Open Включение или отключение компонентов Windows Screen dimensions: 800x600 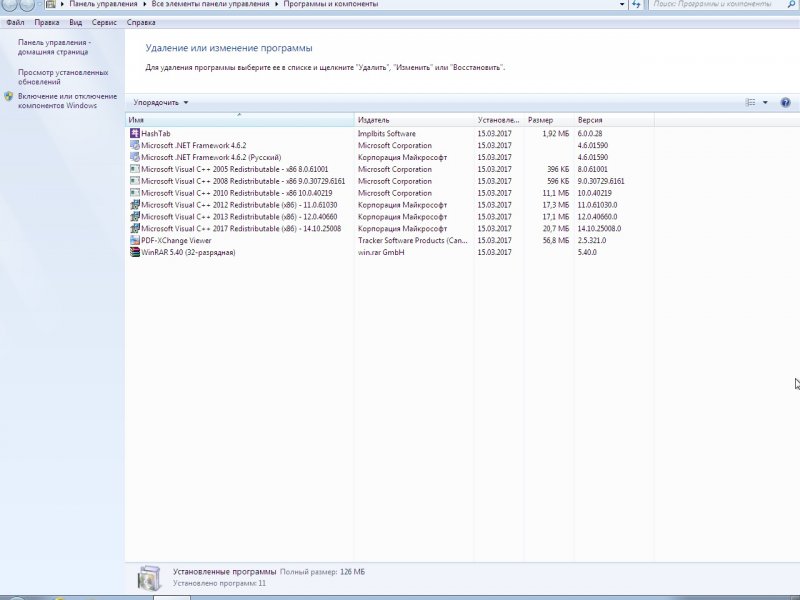click(67, 101)
